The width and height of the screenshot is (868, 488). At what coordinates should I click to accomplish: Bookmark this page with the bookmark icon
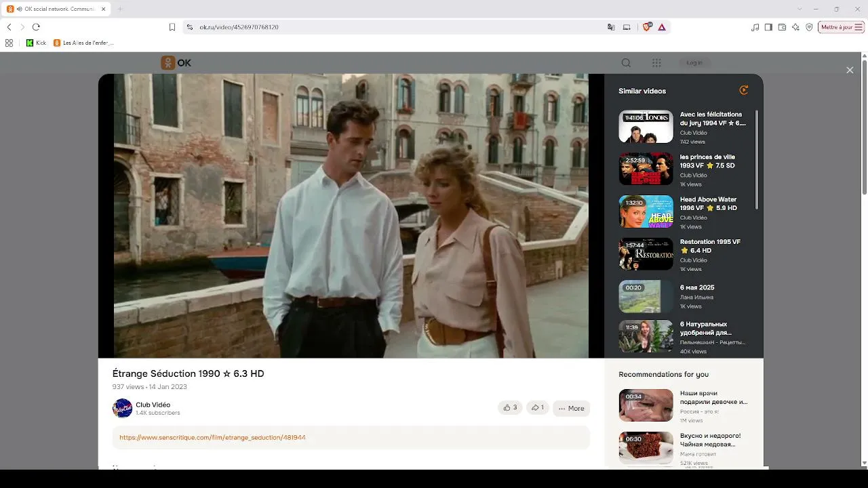tap(172, 27)
